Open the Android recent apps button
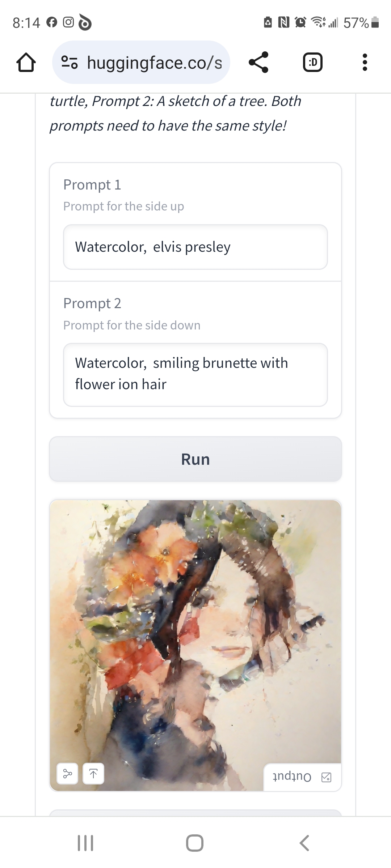 coord(86,843)
